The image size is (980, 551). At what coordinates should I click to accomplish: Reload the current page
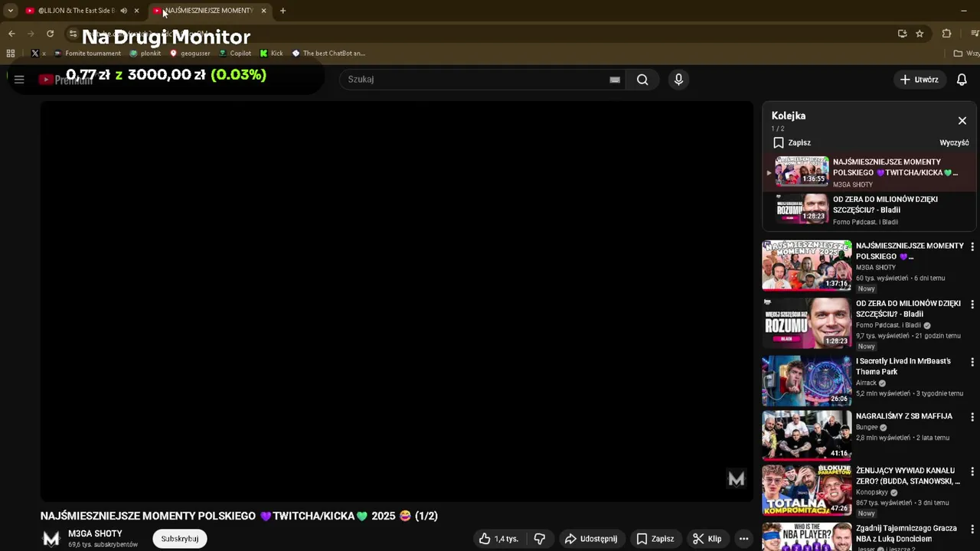[50, 34]
